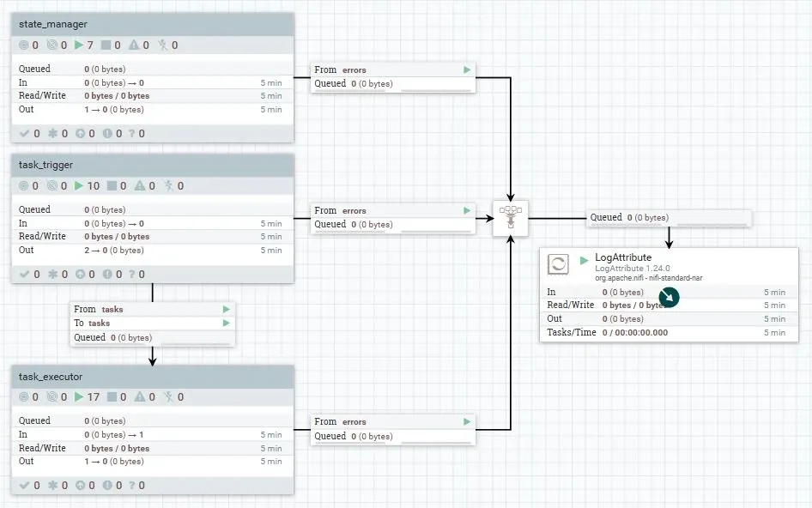Viewport: 812px width, 508px height.
Task: Click the Read/Write value in task_executor
Action: (x=117, y=449)
